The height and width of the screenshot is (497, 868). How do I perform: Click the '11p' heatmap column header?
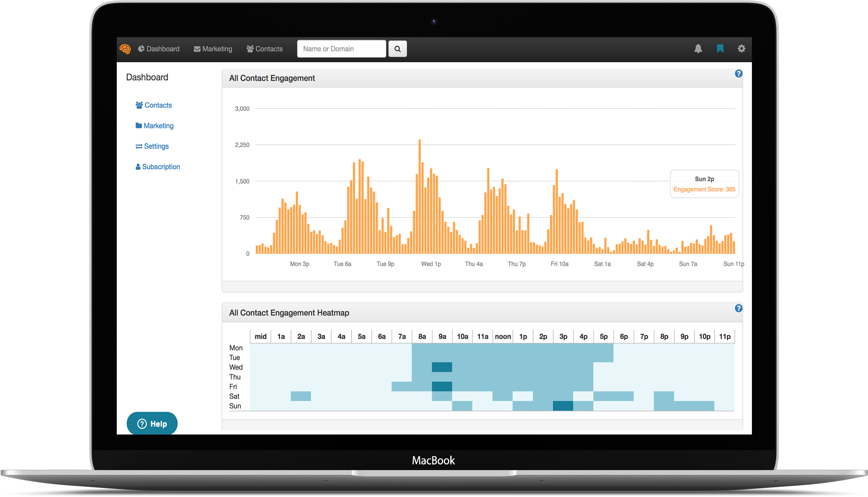point(725,337)
